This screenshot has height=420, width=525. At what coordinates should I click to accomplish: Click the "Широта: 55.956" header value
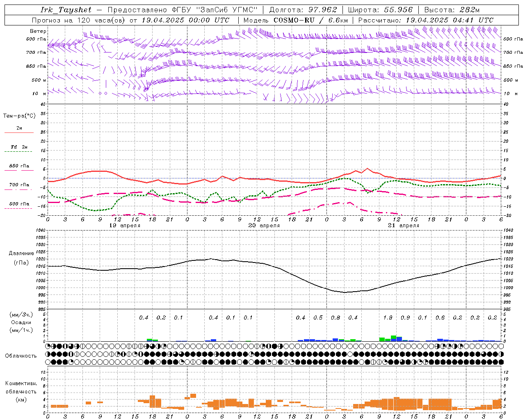click(380, 10)
